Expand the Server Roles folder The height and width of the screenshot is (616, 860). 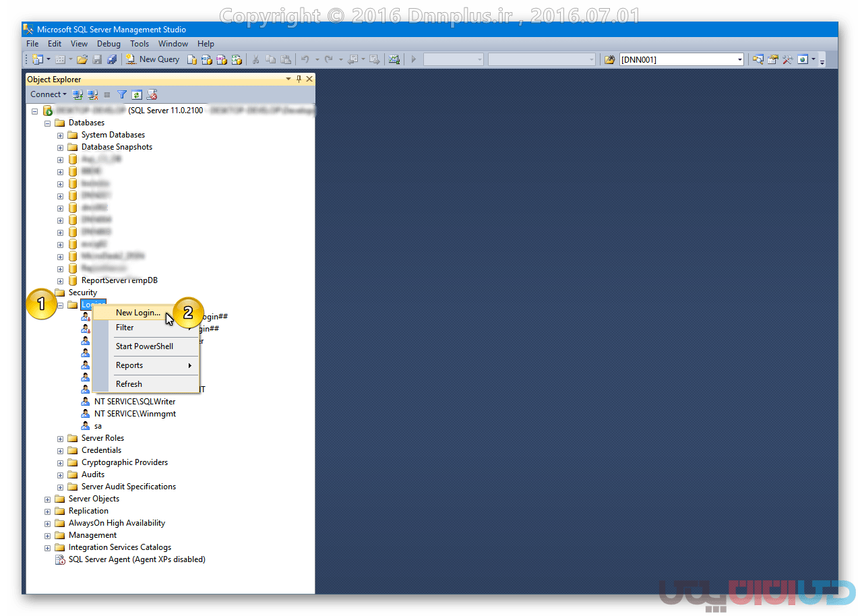[x=61, y=438]
